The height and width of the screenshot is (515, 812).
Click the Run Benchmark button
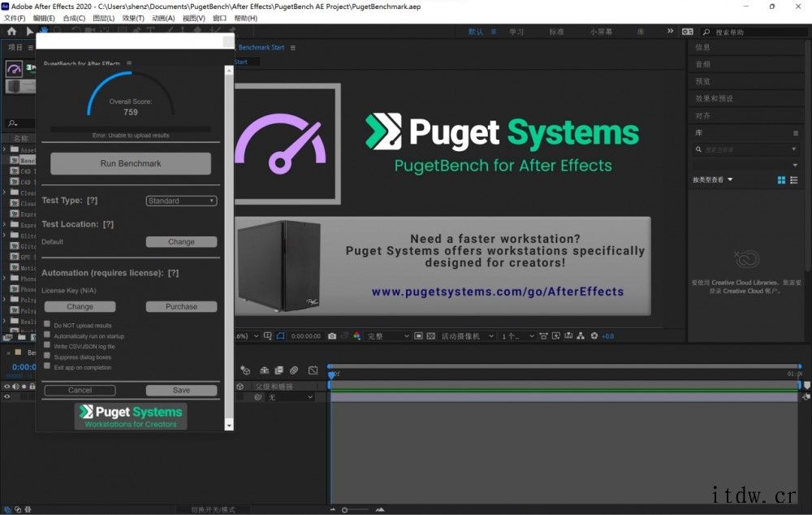(131, 164)
